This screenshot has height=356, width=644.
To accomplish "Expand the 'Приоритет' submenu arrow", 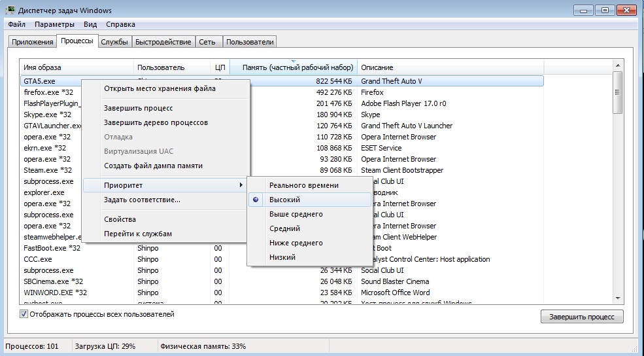I will click(x=241, y=185).
